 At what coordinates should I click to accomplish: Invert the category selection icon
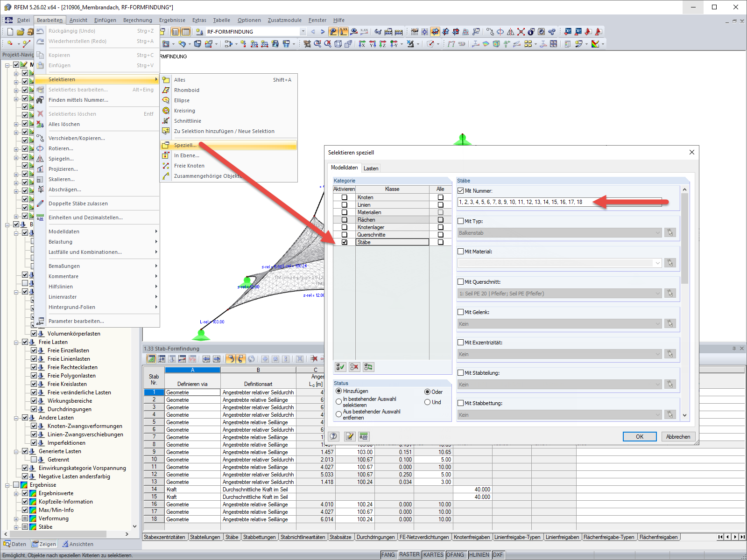[x=368, y=367]
